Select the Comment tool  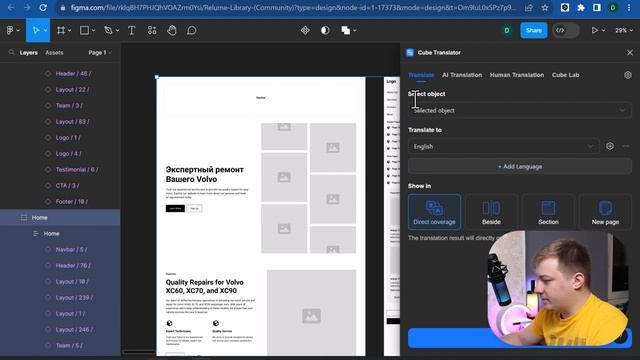pos(191,30)
